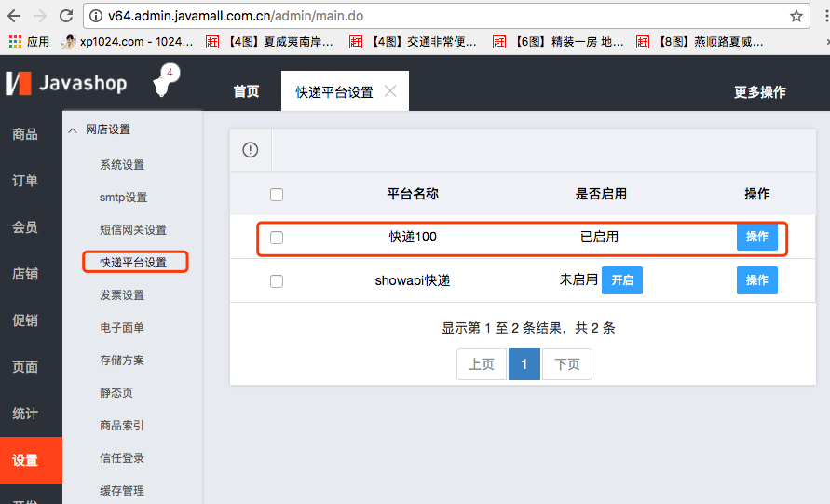Screen dimensions: 830x504
Task: Open the 应用 apps grid bookmark
Action: [x=29, y=42]
